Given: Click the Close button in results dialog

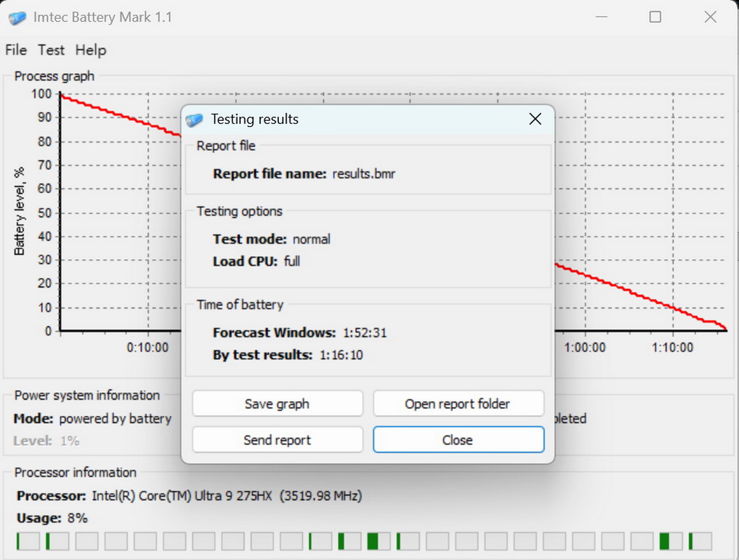Looking at the screenshot, I should click(458, 440).
